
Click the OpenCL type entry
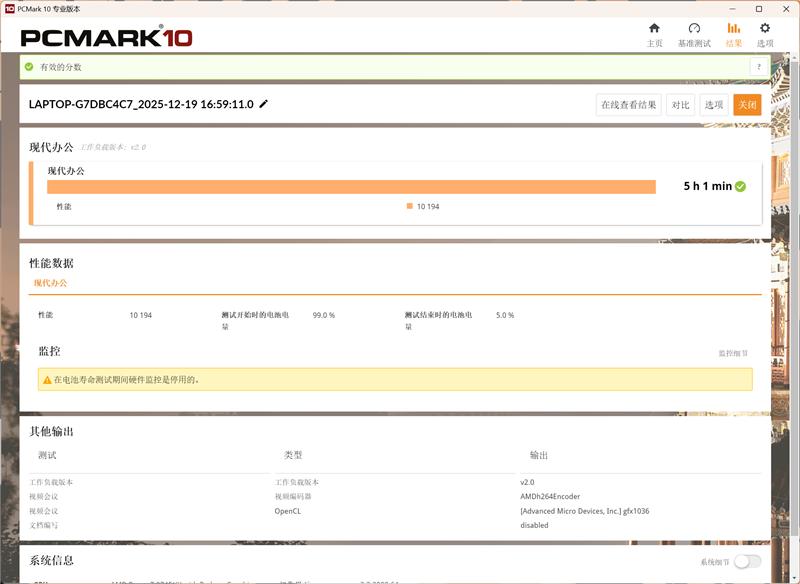point(288,511)
